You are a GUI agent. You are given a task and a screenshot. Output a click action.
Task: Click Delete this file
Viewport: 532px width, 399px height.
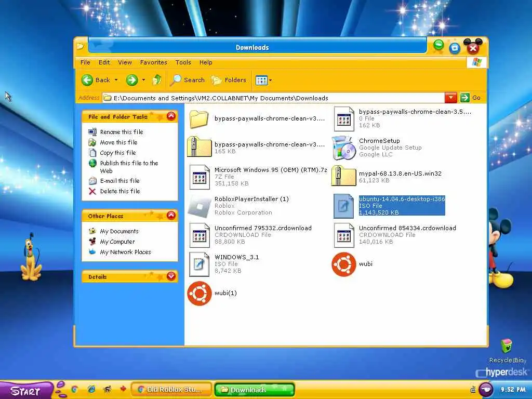[x=120, y=191]
